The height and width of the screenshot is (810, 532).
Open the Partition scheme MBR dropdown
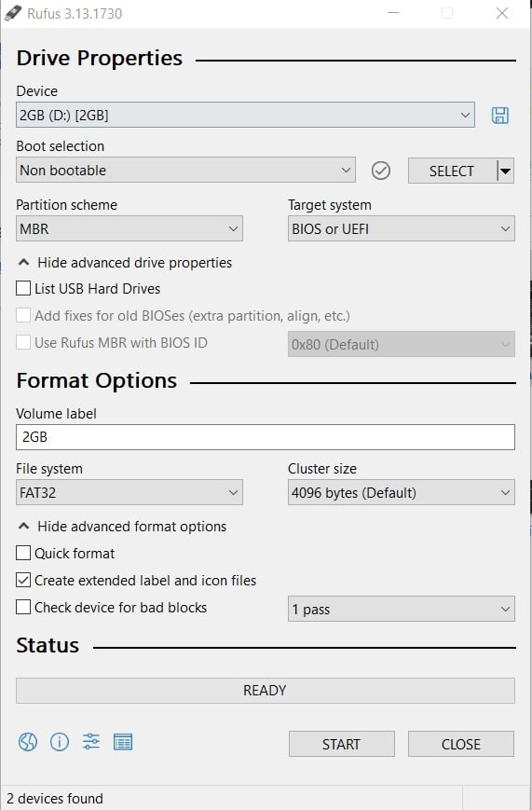coord(130,228)
